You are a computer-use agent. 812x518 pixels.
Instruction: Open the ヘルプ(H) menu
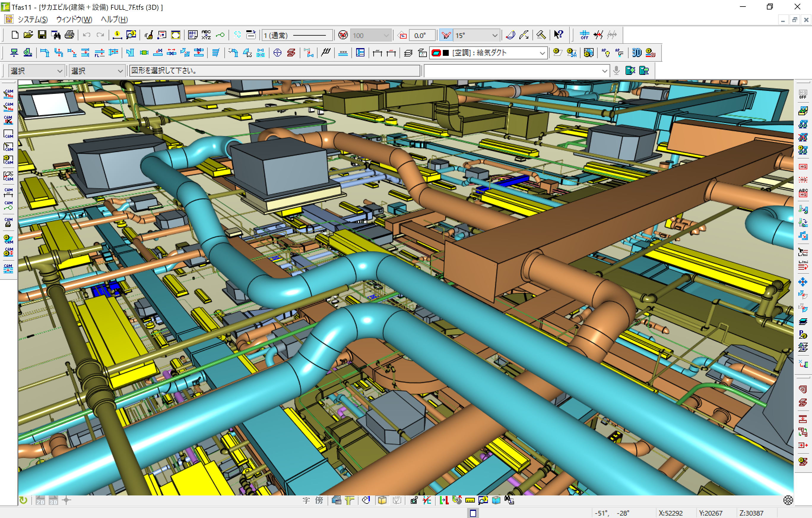click(114, 19)
